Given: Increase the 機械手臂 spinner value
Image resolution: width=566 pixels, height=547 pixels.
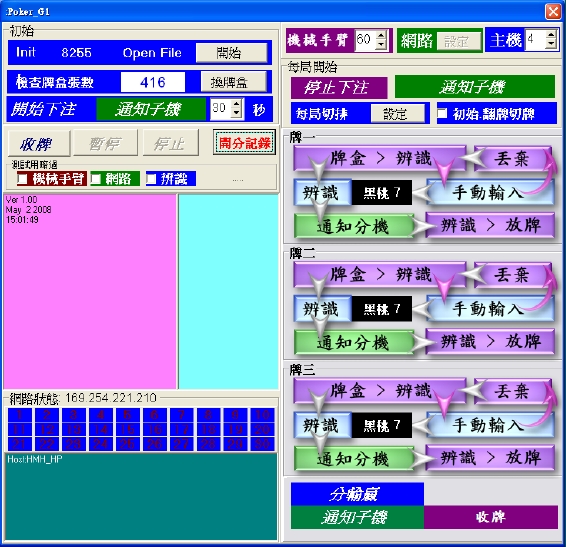Looking at the screenshot, I should (381, 36).
